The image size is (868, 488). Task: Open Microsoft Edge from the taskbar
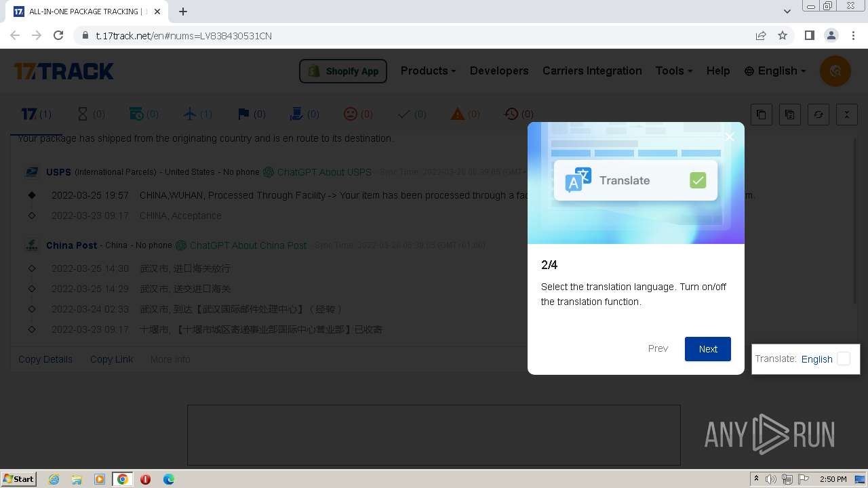[x=168, y=479]
